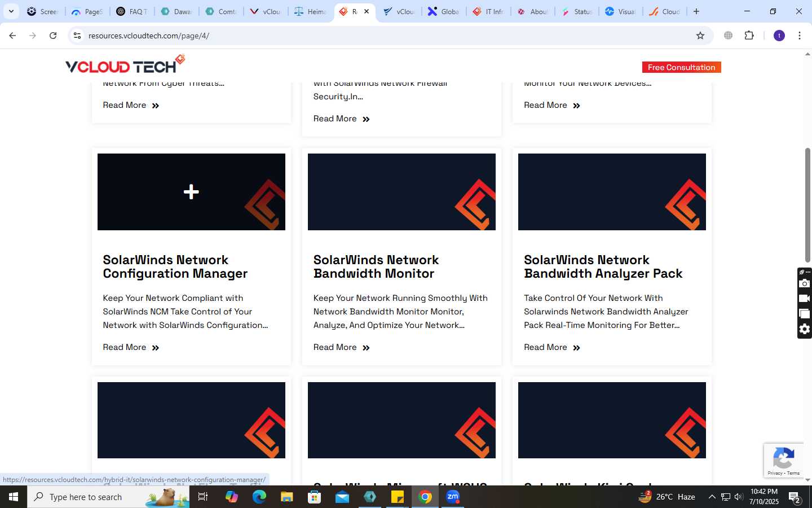The image size is (812, 508).
Task: Show hidden system tray icons
Action: point(712,497)
